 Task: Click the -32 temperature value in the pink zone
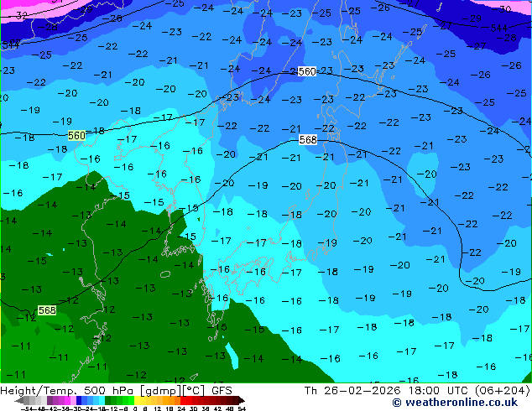click(18, 15)
